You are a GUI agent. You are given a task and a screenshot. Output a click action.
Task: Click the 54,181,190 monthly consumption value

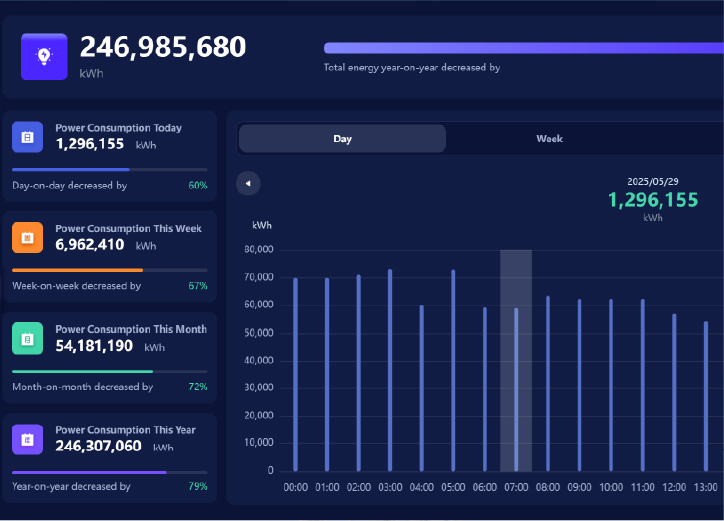94,346
